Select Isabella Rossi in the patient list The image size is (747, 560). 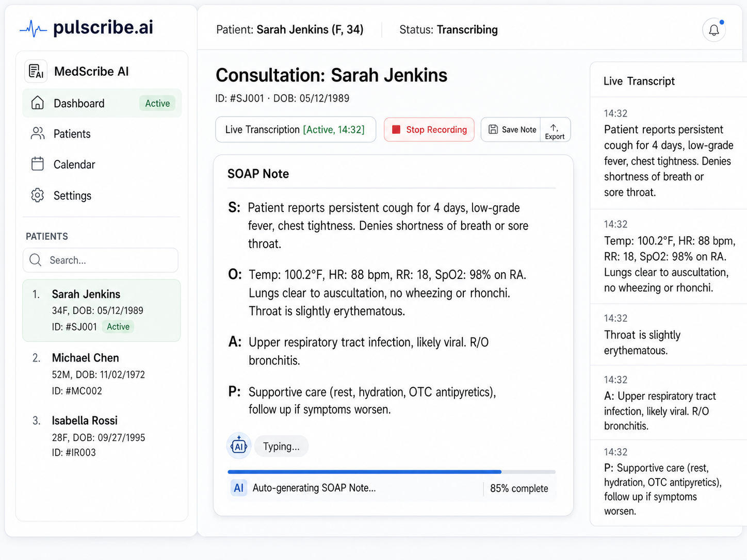pyautogui.click(x=84, y=420)
